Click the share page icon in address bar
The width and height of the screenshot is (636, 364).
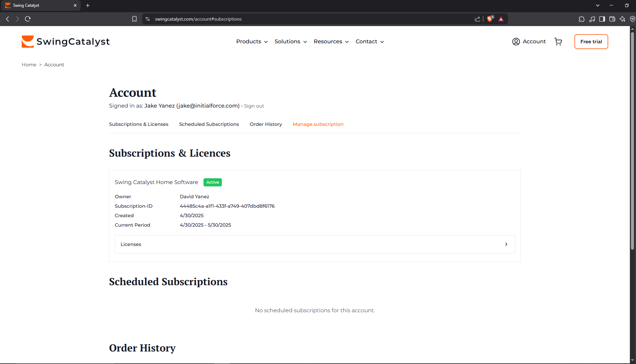(478, 19)
